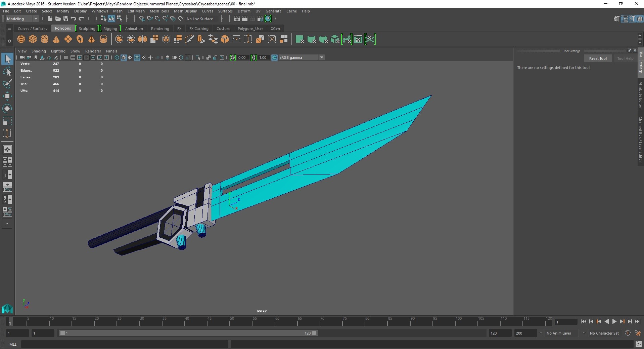This screenshot has width=644, height=349.
Task: Select the Lasso selection tool
Action: tap(7, 72)
